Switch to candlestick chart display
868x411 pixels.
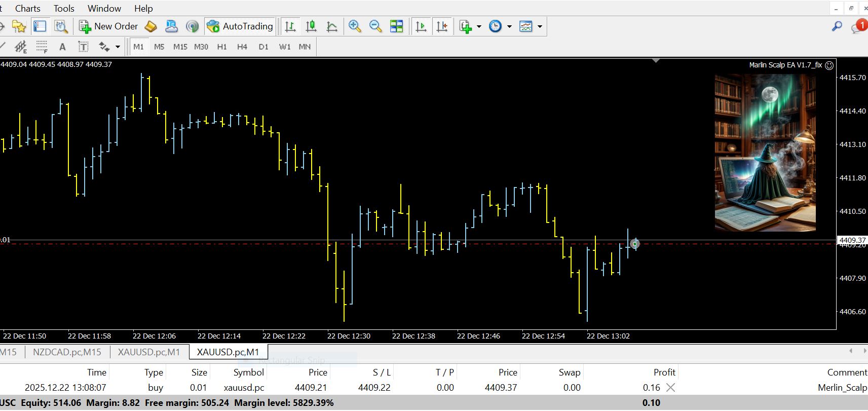(311, 26)
